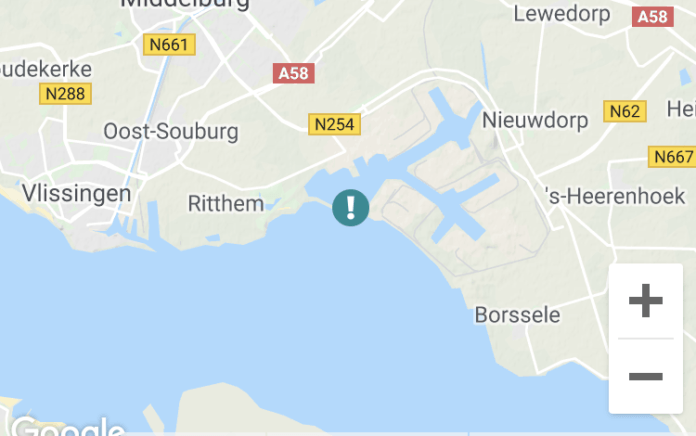Open the Google logo link

(67, 427)
